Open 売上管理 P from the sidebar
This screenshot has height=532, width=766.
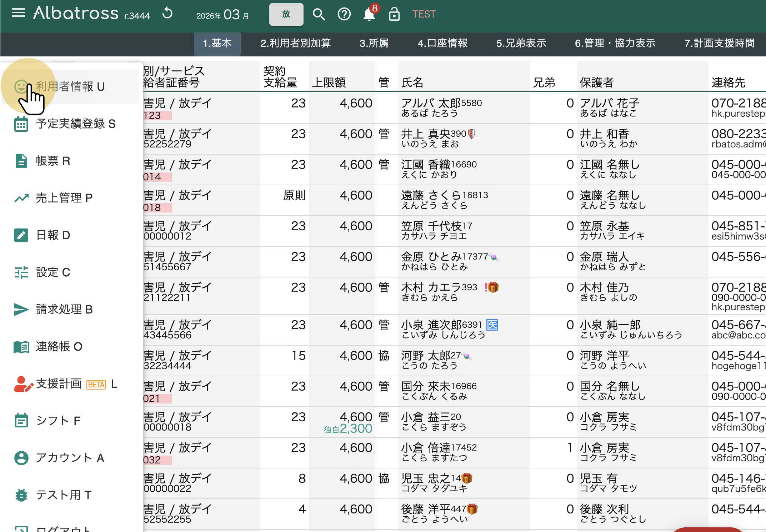point(64,198)
